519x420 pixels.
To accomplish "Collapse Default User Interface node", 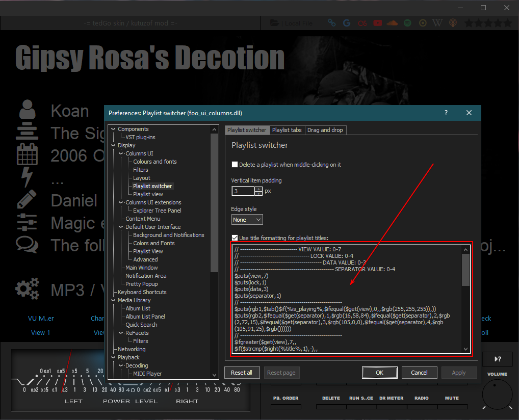I will (x=121, y=227).
